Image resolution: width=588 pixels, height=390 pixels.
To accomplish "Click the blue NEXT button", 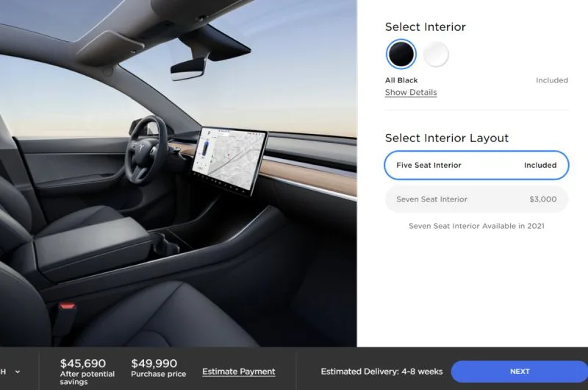I will pos(520,372).
